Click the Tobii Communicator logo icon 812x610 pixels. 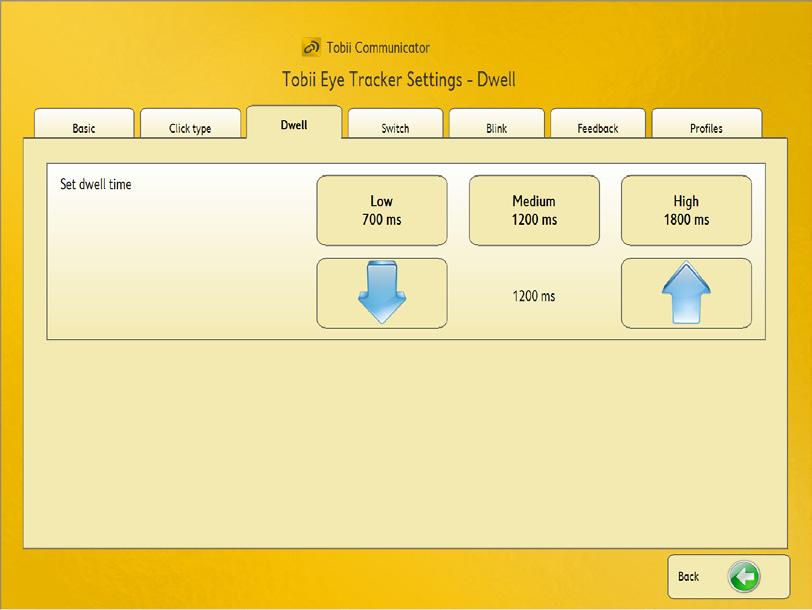311,48
